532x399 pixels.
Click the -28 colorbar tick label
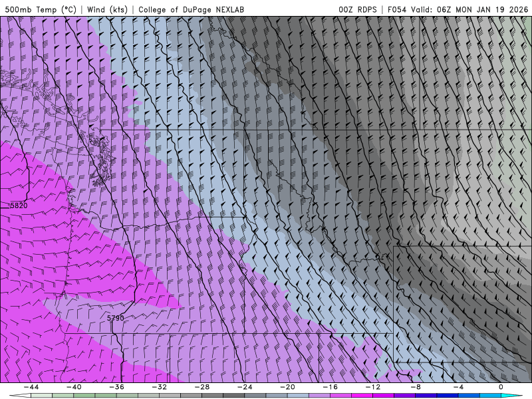click(202, 387)
